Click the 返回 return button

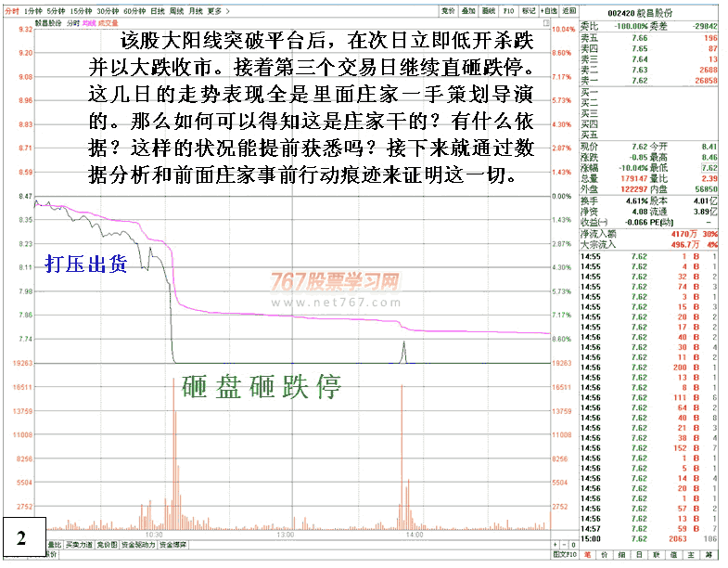(568, 11)
